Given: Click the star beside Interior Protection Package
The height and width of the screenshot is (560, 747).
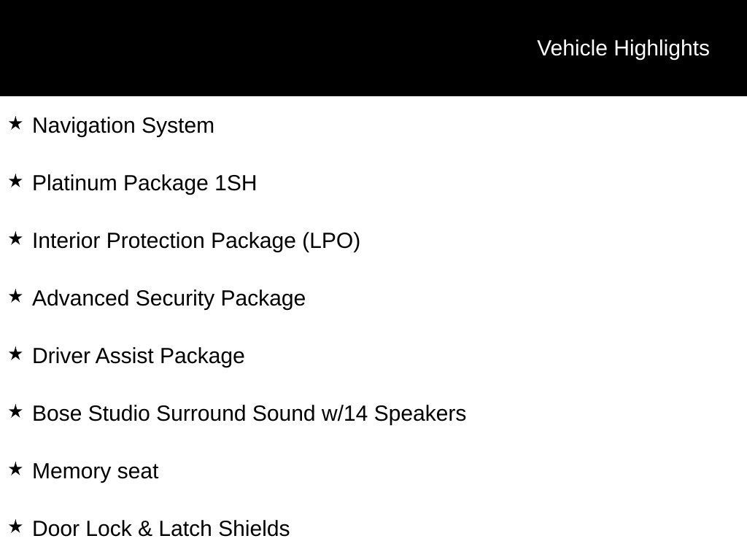Looking at the screenshot, I should [15, 239].
